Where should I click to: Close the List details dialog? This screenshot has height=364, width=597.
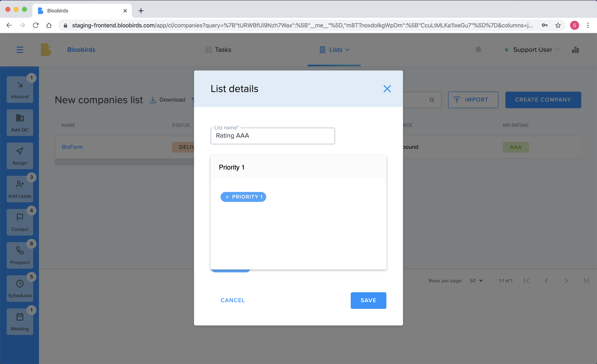[x=387, y=89]
